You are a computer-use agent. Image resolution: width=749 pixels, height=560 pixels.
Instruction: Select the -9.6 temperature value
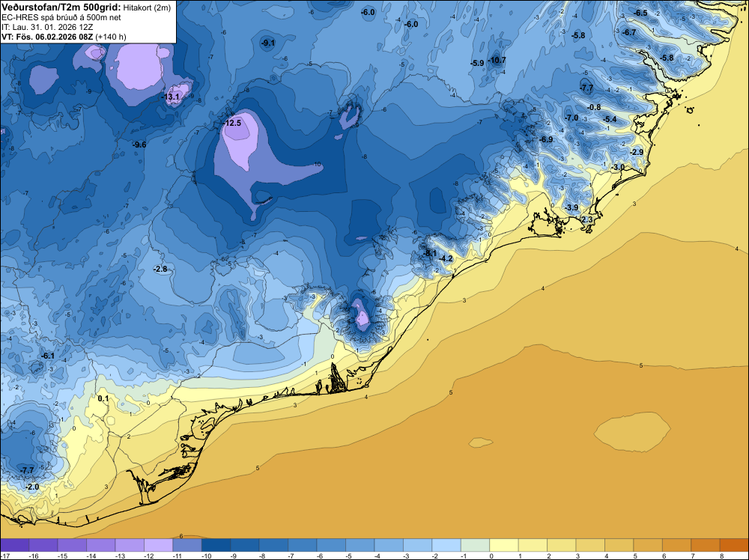point(139,144)
